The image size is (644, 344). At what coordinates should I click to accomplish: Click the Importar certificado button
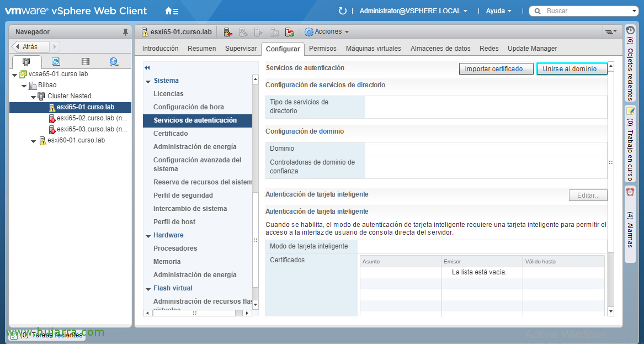496,69
